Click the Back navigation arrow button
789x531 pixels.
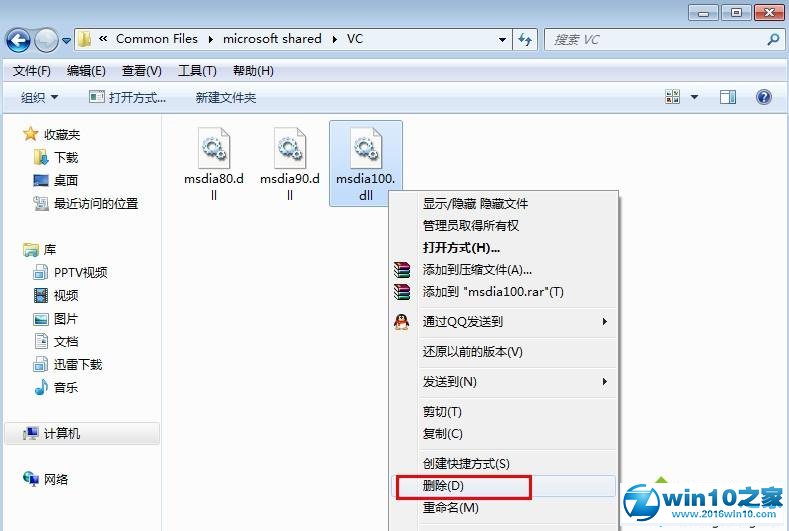(x=18, y=40)
